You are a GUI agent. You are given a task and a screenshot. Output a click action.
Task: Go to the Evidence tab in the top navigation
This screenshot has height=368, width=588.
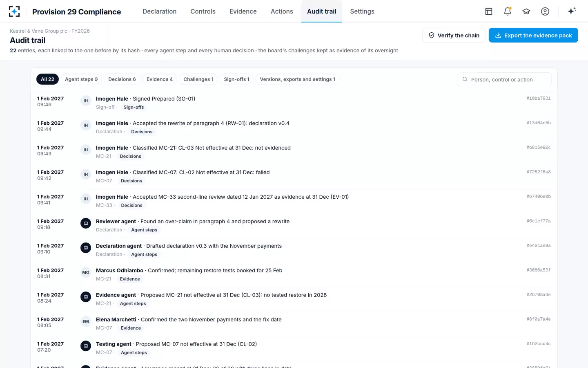[243, 11]
